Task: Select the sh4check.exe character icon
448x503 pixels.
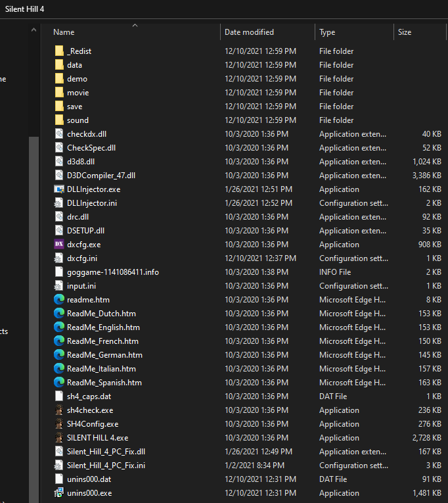Action: pyautogui.click(x=59, y=410)
